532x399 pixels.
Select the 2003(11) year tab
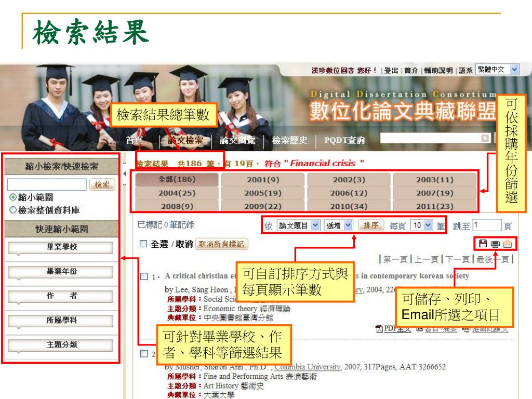click(435, 179)
